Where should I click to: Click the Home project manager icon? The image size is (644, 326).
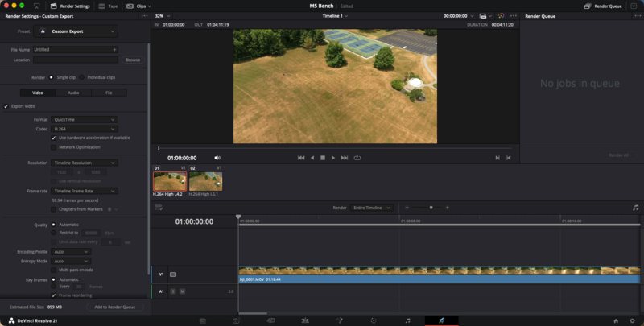pyautogui.click(x=616, y=320)
